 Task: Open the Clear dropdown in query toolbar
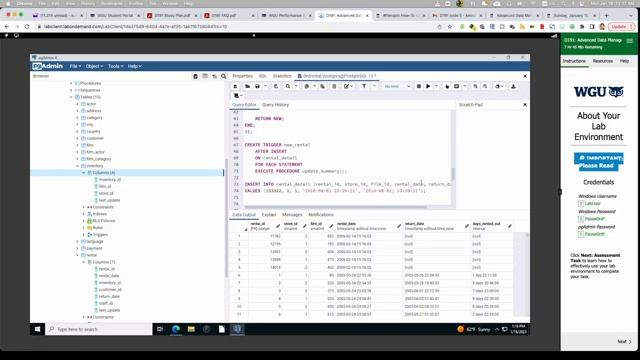498,87
